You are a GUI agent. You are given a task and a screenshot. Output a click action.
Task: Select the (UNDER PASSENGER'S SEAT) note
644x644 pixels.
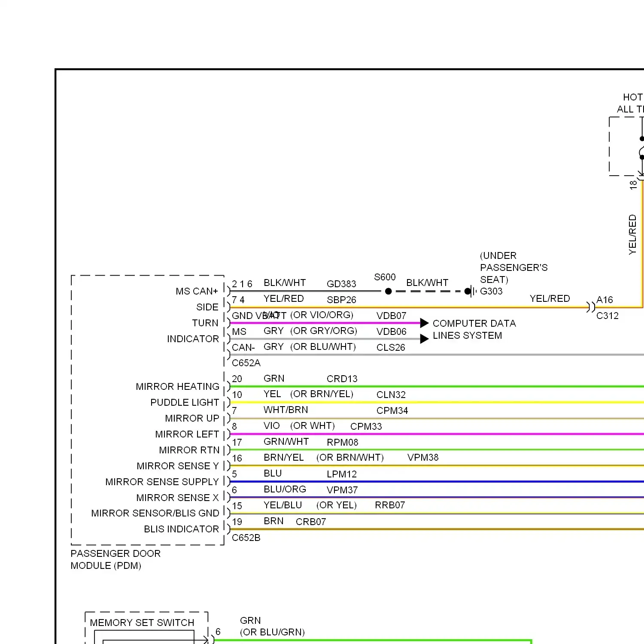pos(513,267)
